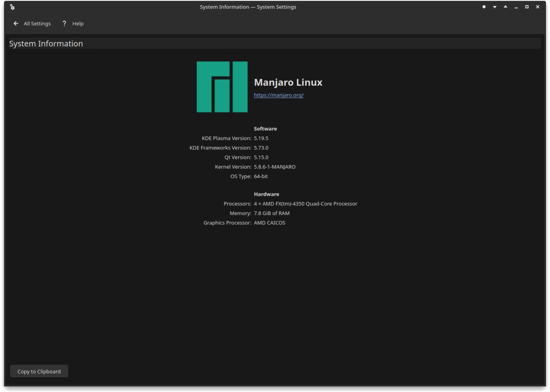Click the Help question mark icon

point(64,24)
